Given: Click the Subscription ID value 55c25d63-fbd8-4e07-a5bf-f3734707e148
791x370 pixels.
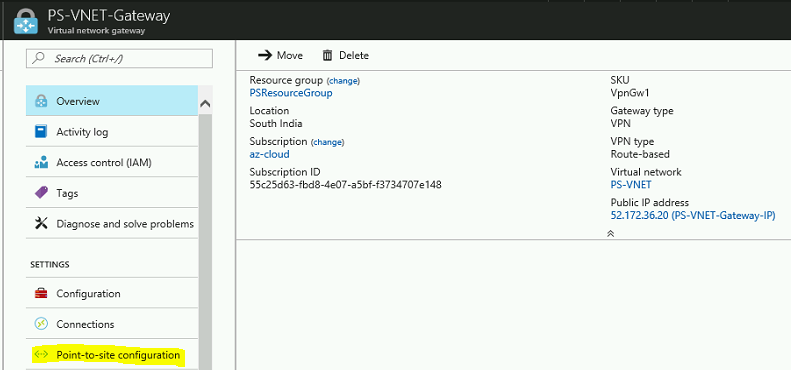Looking at the screenshot, I should click(x=346, y=185).
